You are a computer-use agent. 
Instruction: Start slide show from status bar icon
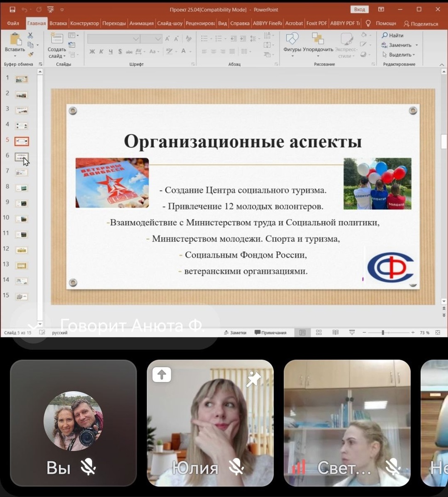pyautogui.click(x=352, y=332)
